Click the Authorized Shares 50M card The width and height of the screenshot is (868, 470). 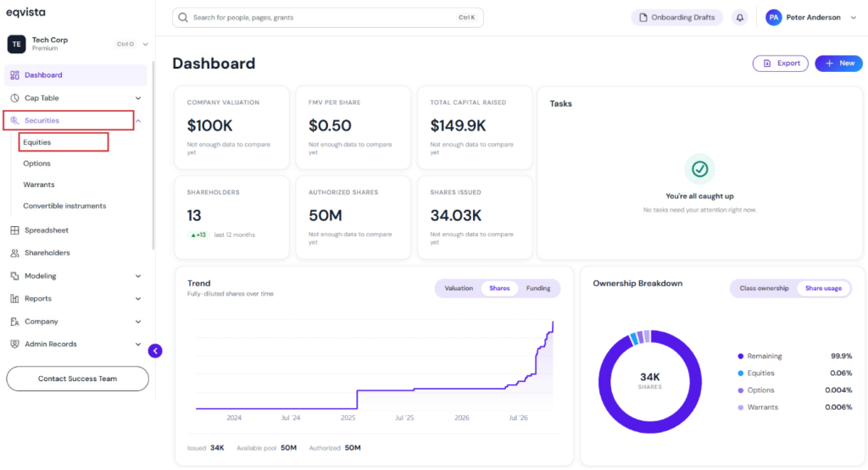click(x=353, y=218)
